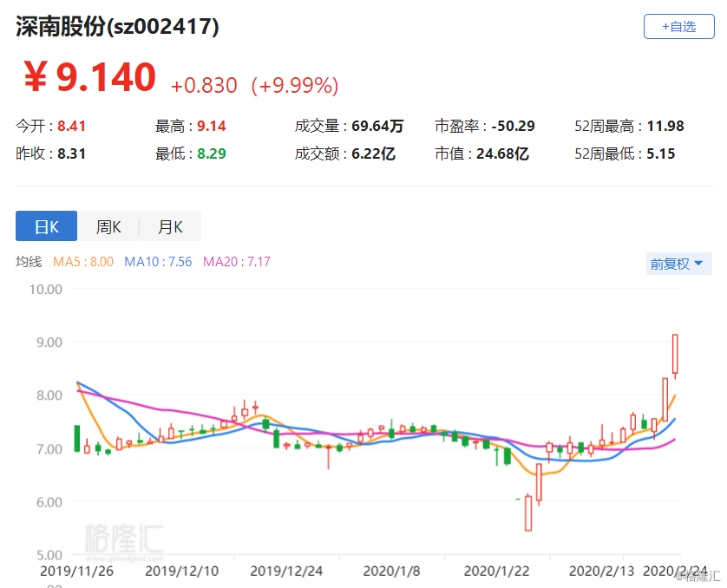The image size is (727, 588).
Task: Click the 市盈率 value -50.29
Action: [514, 126]
